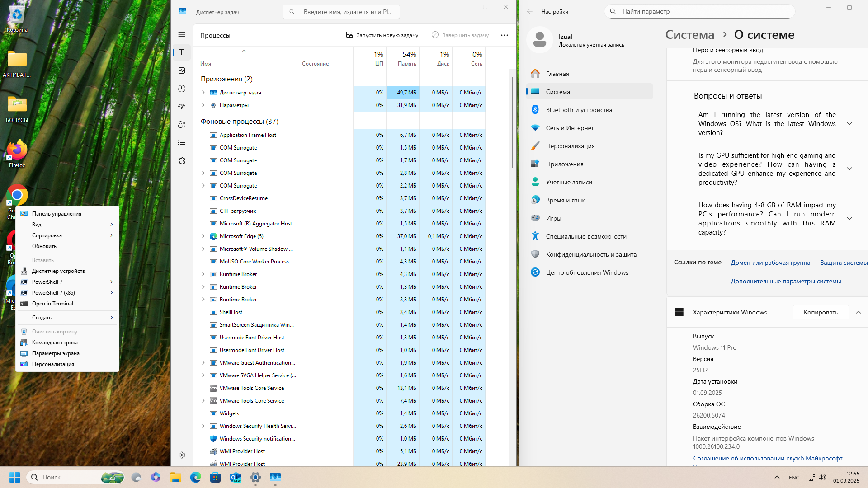Launch File Explorer from taskbar
The width and height of the screenshot is (868, 488).
click(x=176, y=477)
